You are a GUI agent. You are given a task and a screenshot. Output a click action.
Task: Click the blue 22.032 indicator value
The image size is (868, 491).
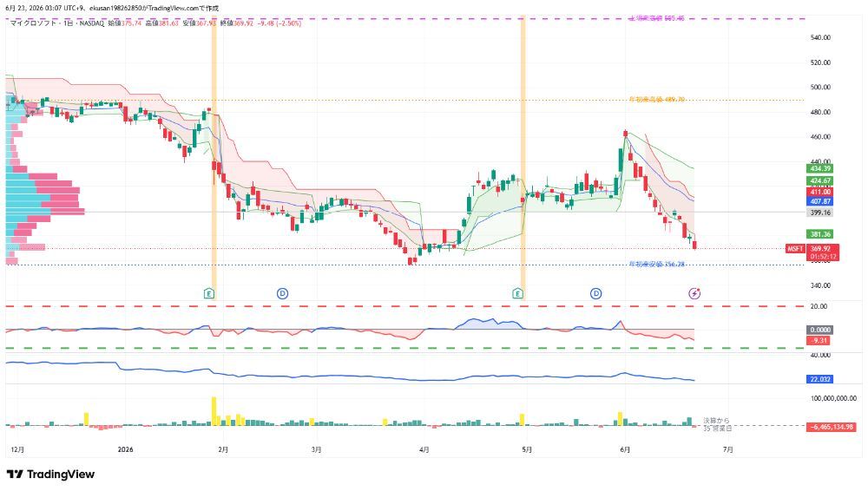(820, 379)
